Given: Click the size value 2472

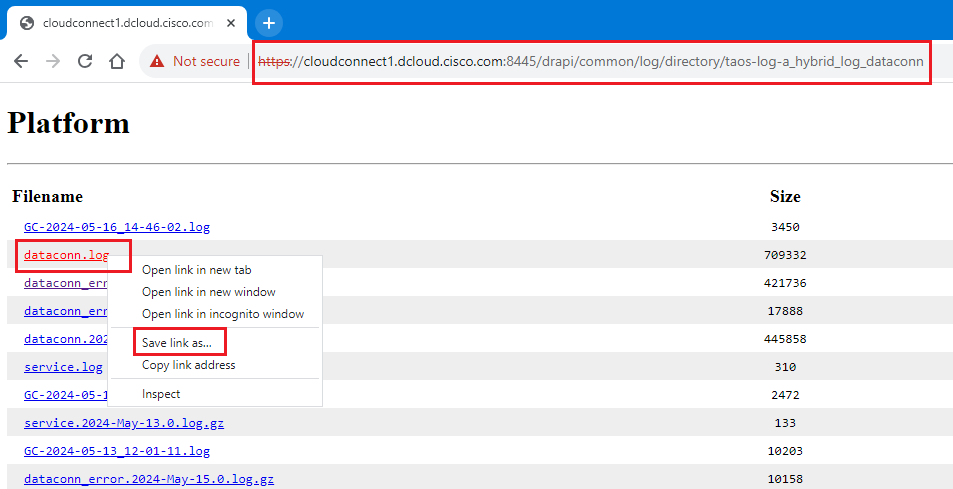Looking at the screenshot, I should tap(785, 395).
